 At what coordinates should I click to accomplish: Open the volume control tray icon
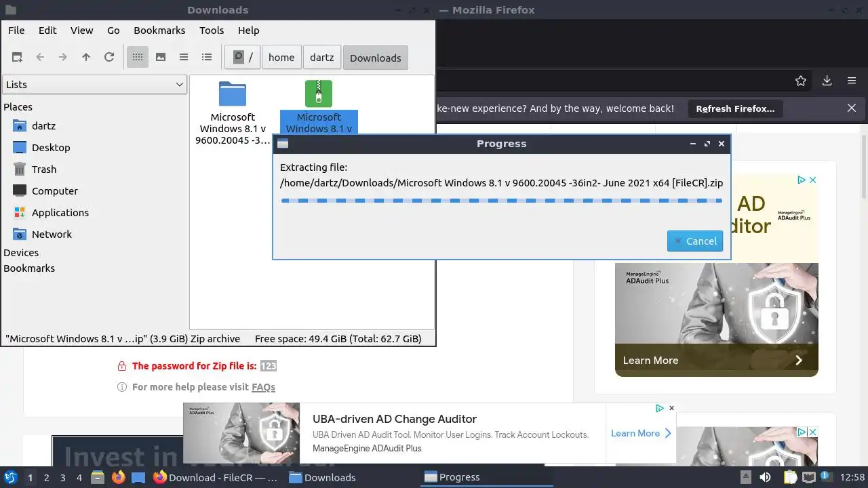pyautogui.click(x=766, y=477)
